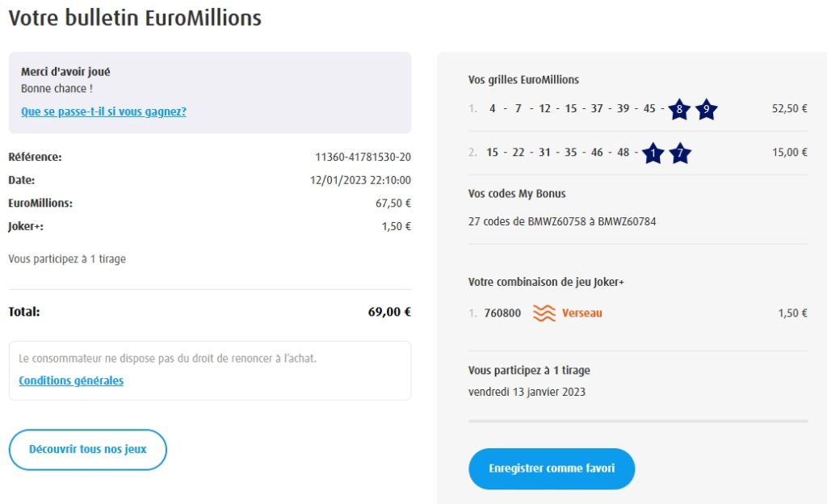The width and height of the screenshot is (827, 504).
Task: Click the first grid price 52,50 €
Action: click(789, 109)
